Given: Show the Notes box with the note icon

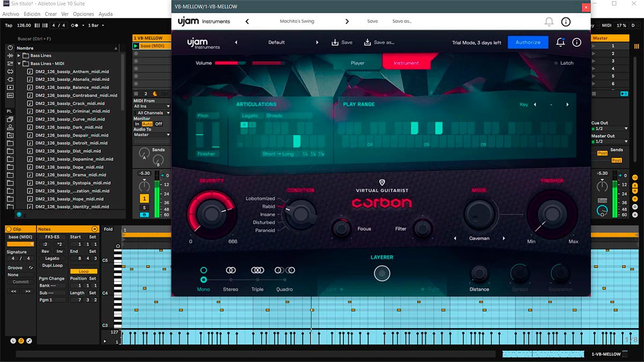Looking at the screenshot, I should [21, 341].
